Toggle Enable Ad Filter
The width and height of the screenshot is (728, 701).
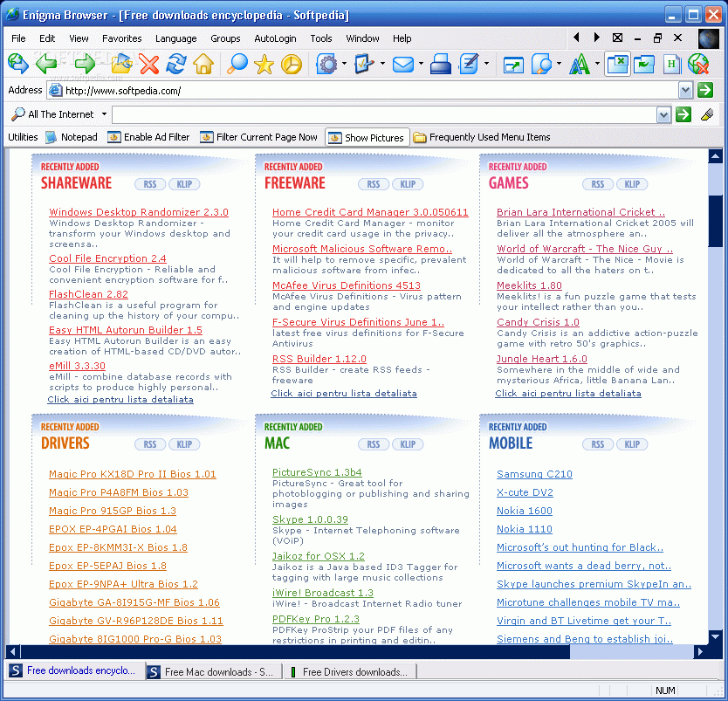tap(148, 137)
